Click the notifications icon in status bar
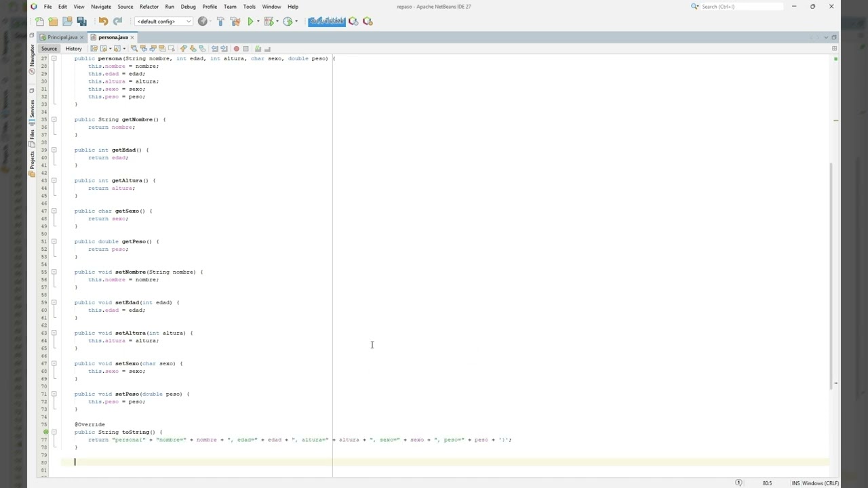Image resolution: width=868 pixels, height=488 pixels. [x=738, y=483]
